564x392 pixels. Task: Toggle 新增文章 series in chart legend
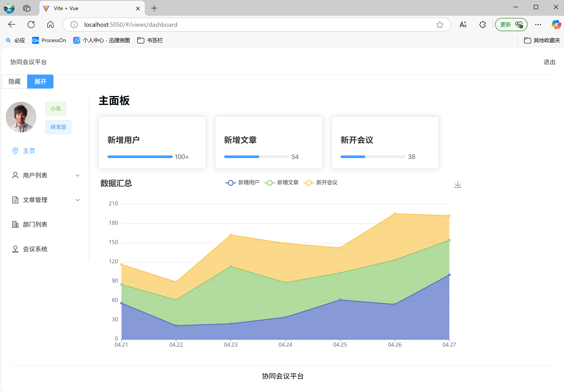click(x=282, y=182)
